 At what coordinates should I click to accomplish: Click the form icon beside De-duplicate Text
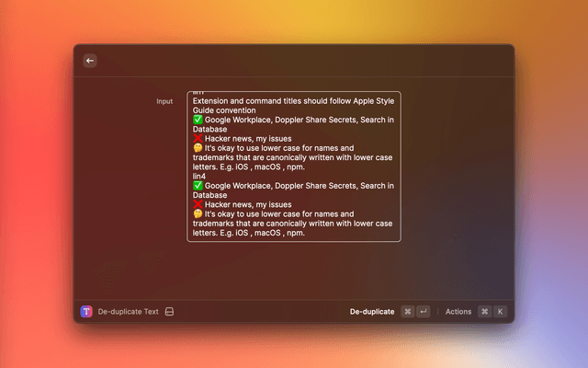click(x=169, y=312)
